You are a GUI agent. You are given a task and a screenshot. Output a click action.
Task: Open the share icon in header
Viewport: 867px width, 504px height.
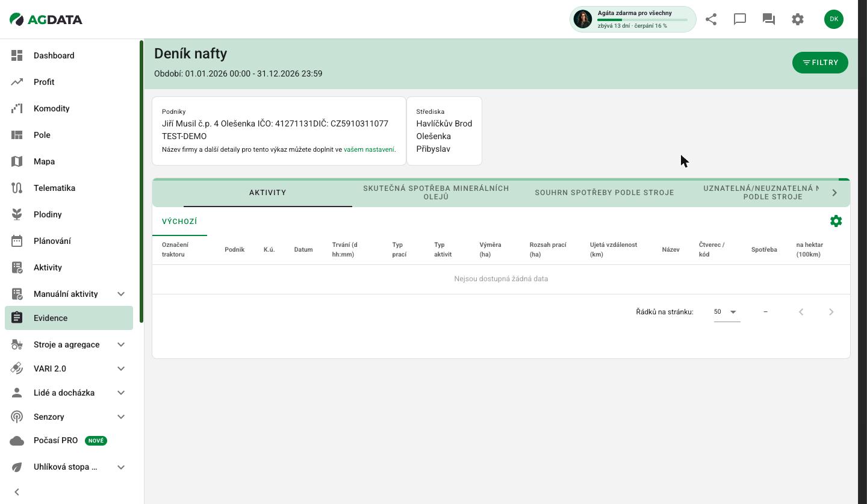click(711, 19)
